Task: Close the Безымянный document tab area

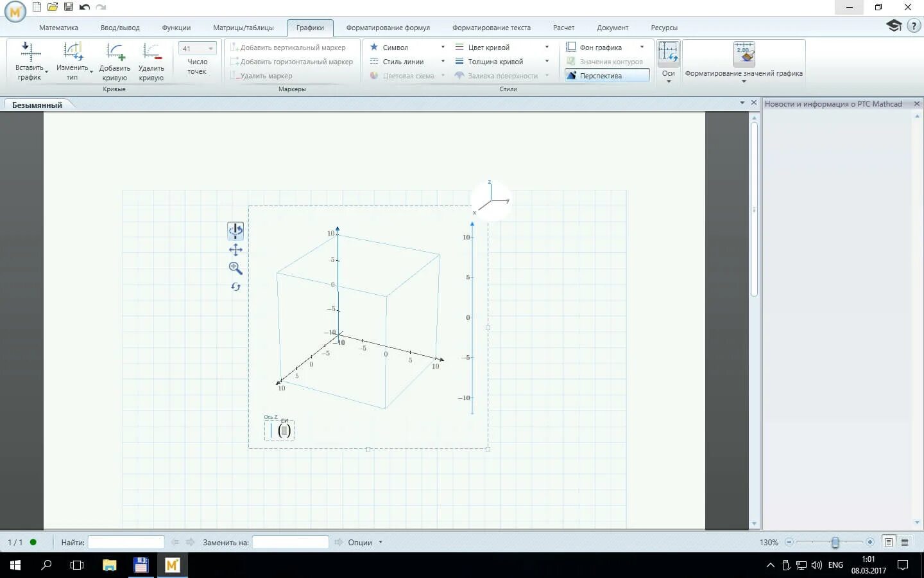Action: click(x=754, y=103)
